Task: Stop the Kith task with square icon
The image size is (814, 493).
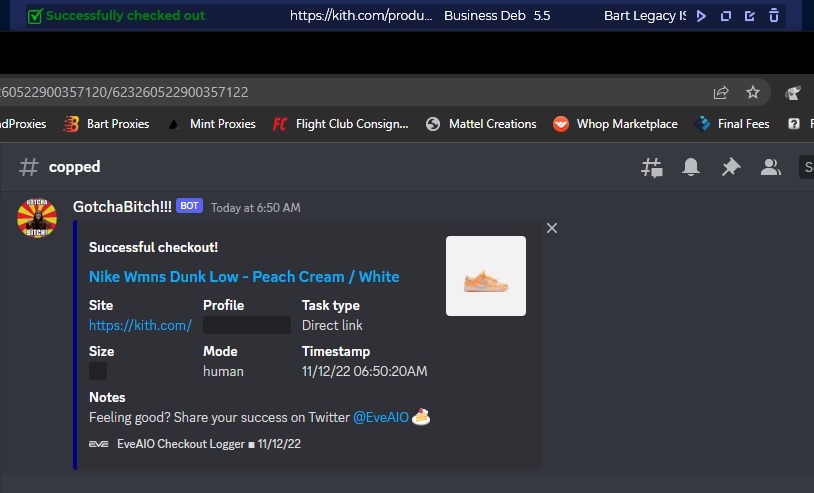Action: [726, 16]
